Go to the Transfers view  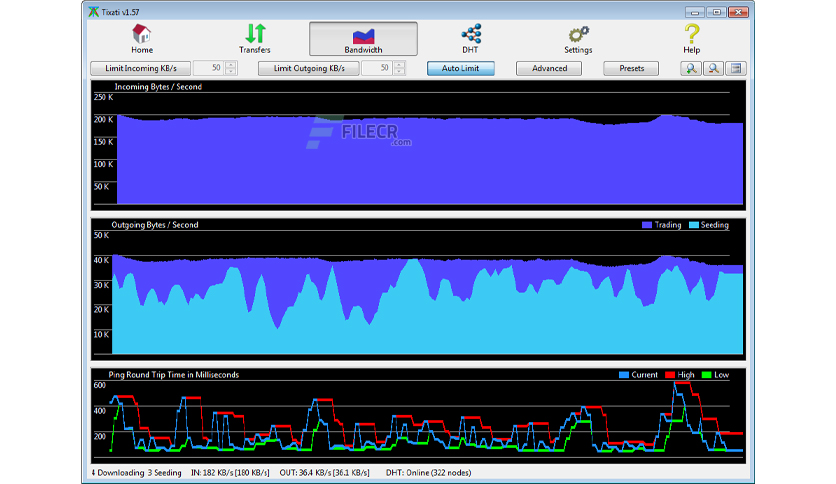pyautogui.click(x=255, y=39)
